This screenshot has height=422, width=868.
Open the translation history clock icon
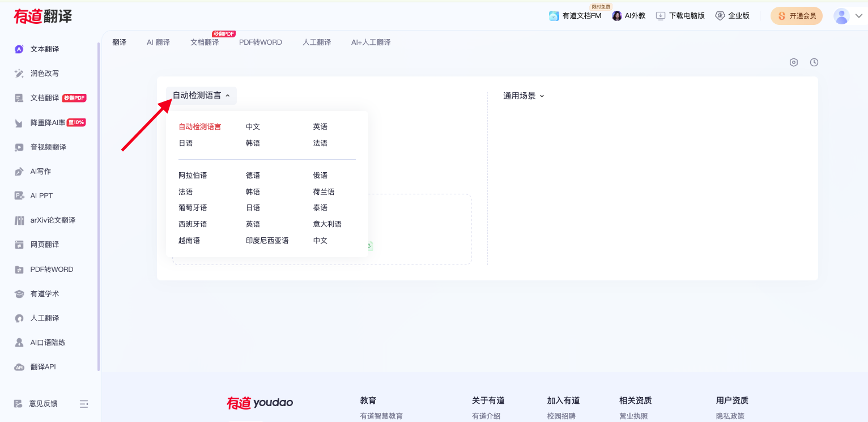click(x=814, y=62)
